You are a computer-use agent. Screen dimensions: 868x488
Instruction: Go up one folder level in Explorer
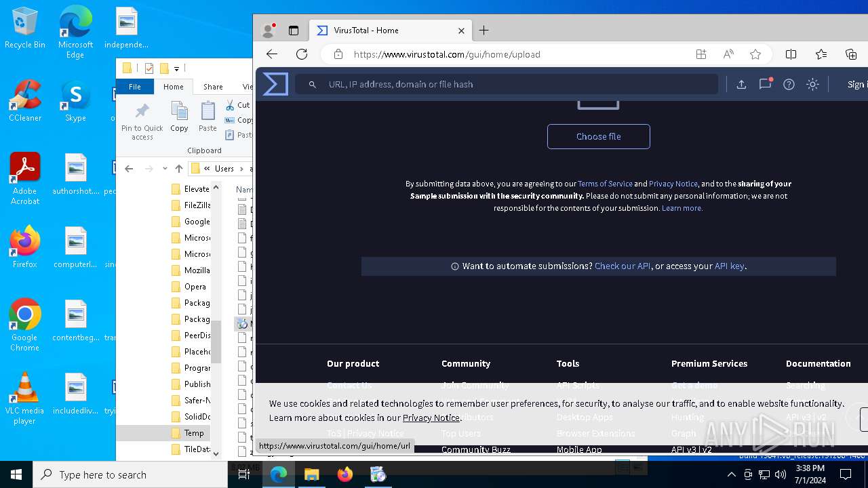(x=179, y=169)
